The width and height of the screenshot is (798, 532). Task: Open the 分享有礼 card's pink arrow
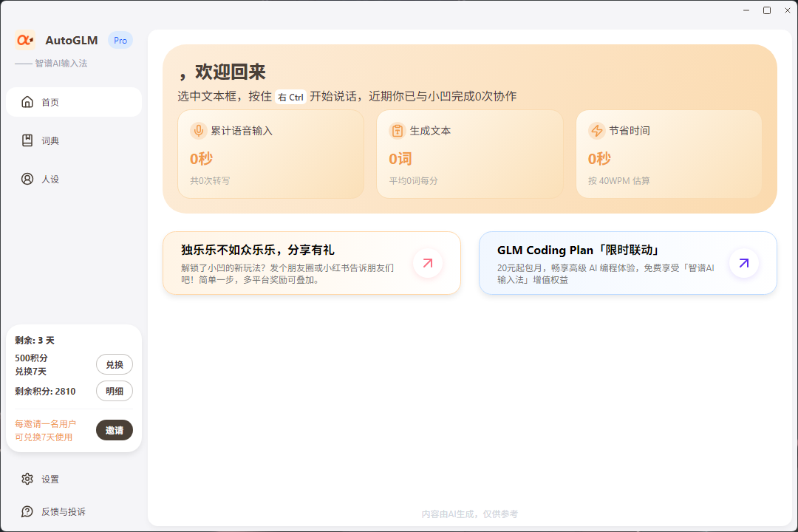pyautogui.click(x=428, y=263)
